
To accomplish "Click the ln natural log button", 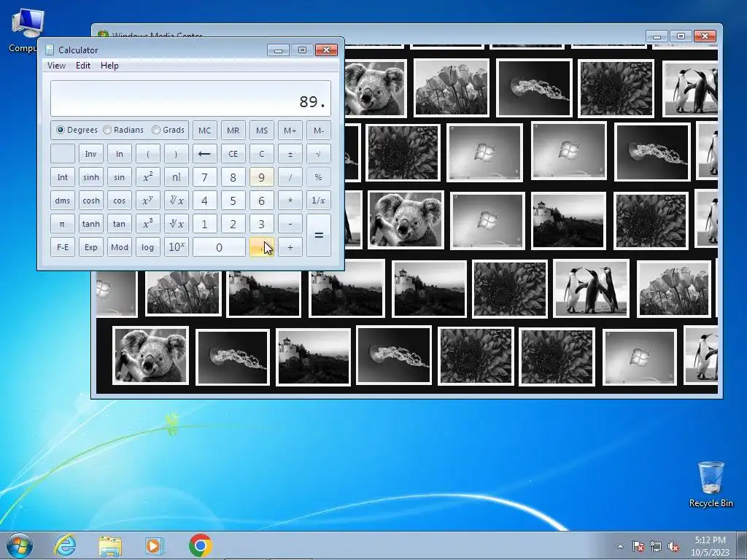I will pyautogui.click(x=119, y=154).
